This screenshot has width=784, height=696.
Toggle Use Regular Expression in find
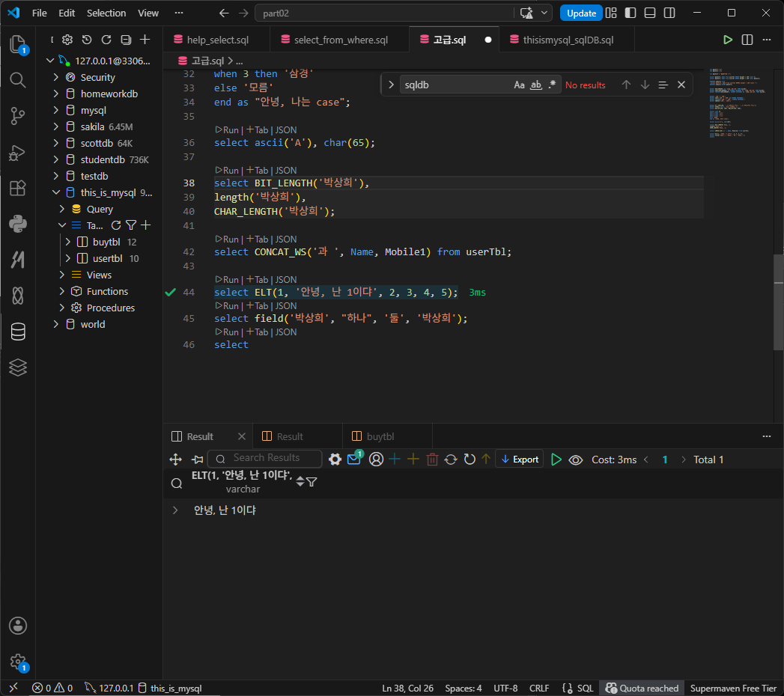pyautogui.click(x=552, y=85)
